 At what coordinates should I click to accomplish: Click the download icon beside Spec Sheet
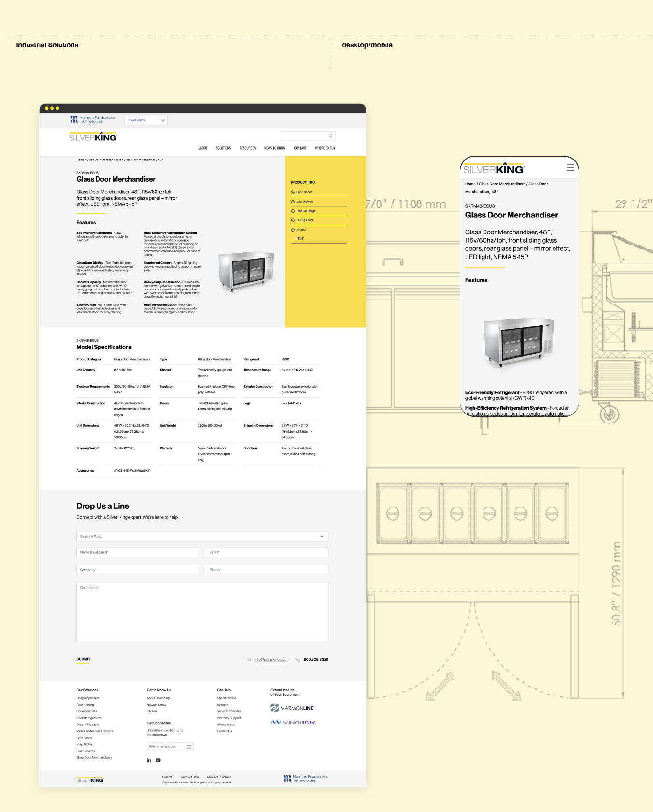coord(293,192)
